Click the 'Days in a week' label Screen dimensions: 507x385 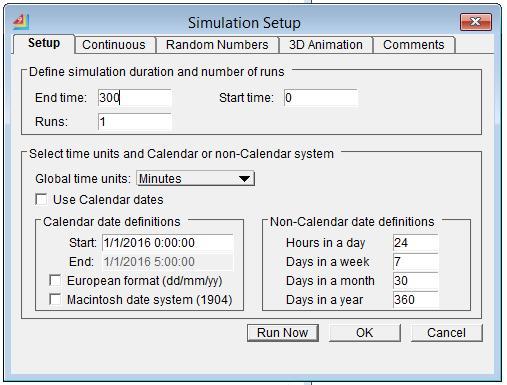(328, 262)
